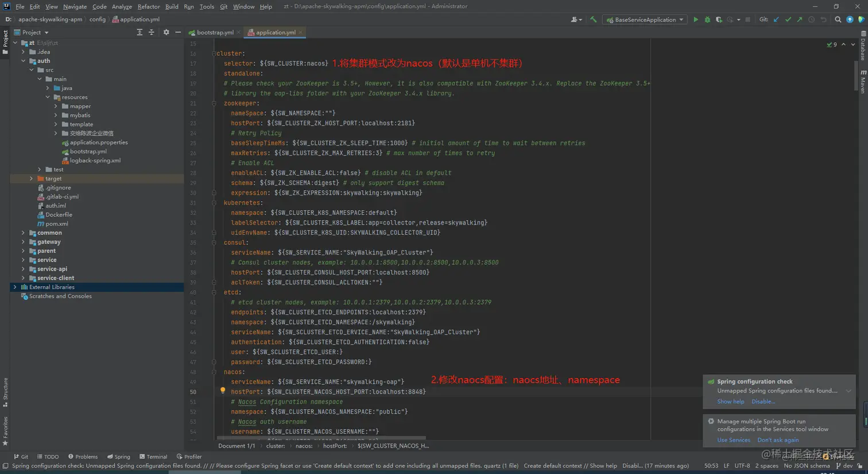This screenshot has height=474, width=868.
Task: Expand all in Project panel
Action: click(x=139, y=32)
